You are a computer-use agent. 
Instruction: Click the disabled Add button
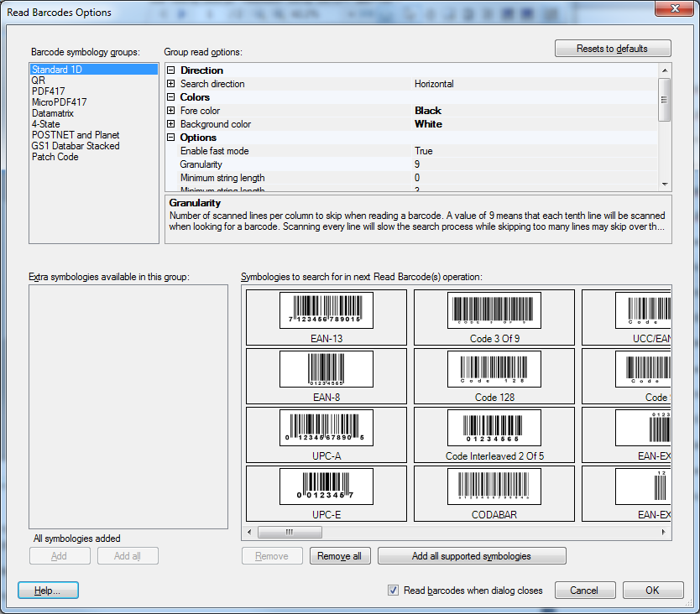coord(60,556)
